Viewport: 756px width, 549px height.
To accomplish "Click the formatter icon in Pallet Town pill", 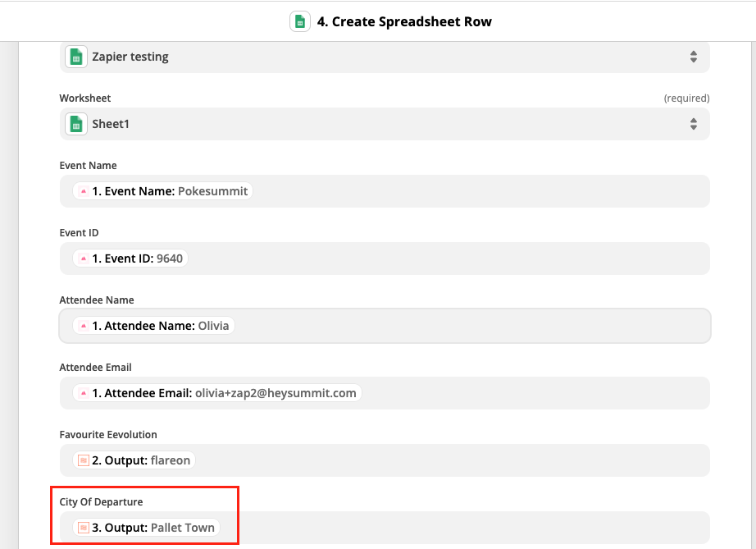I will (84, 528).
